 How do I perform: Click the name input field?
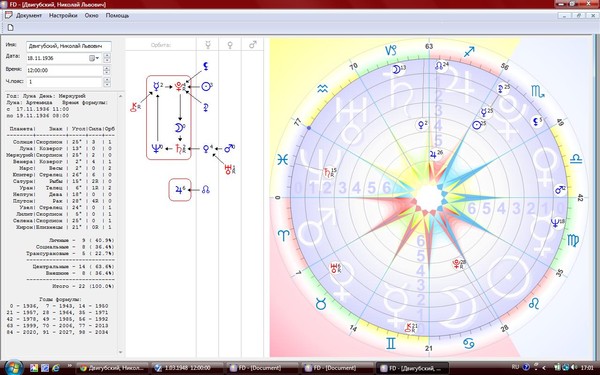pyautogui.click(x=69, y=46)
